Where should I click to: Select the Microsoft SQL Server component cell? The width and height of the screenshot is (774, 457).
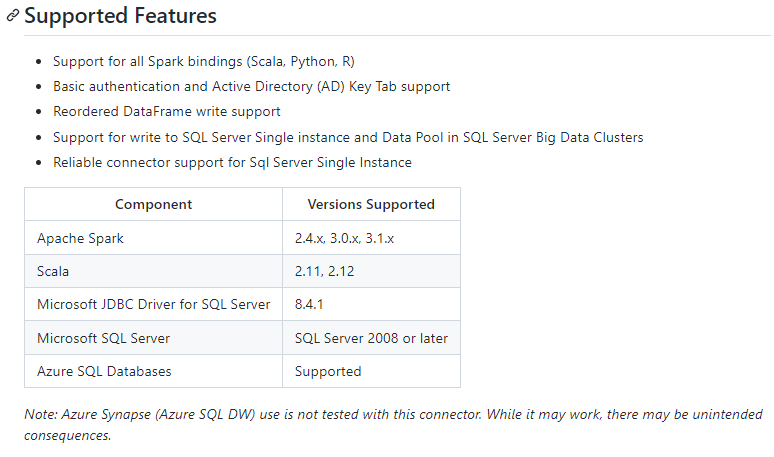(103, 338)
